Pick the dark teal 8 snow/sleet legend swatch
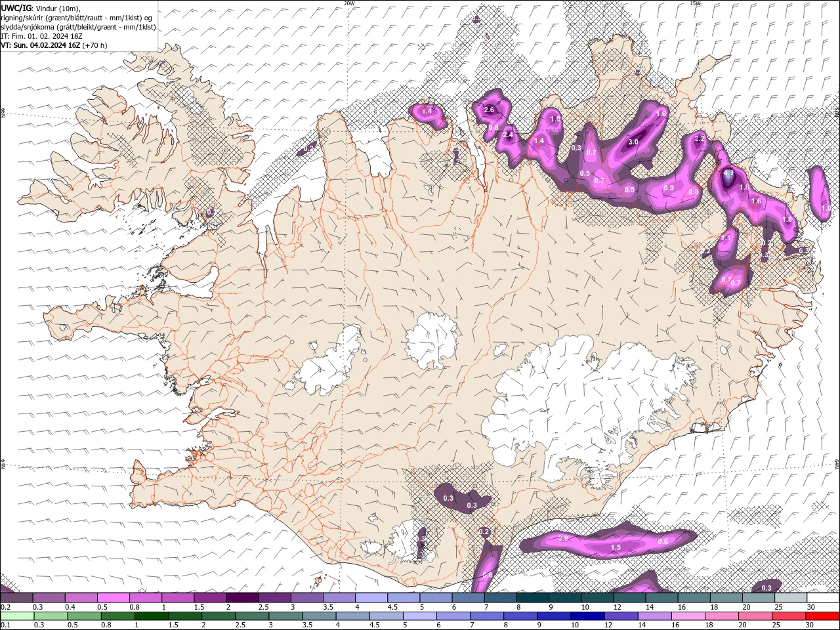Image resolution: width=840 pixels, height=630 pixels. click(532, 598)
